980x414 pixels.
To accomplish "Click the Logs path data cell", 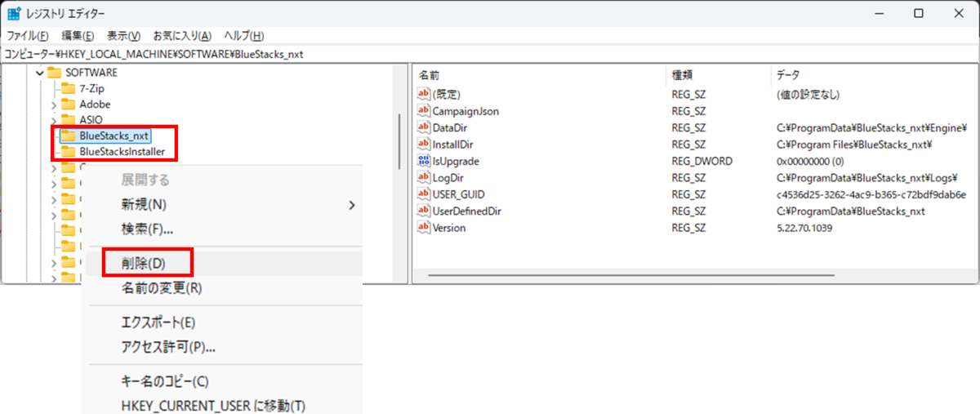I will (x=867, y=178).
